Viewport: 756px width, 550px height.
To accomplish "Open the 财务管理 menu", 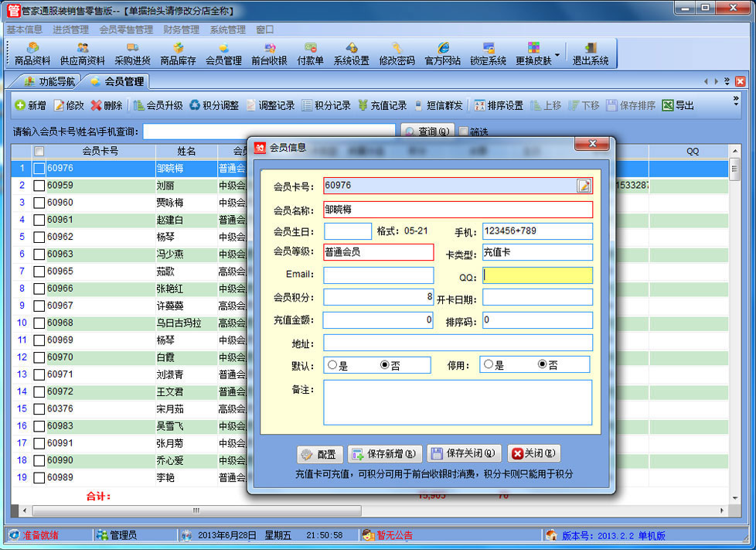I will (x=181, y=29).
